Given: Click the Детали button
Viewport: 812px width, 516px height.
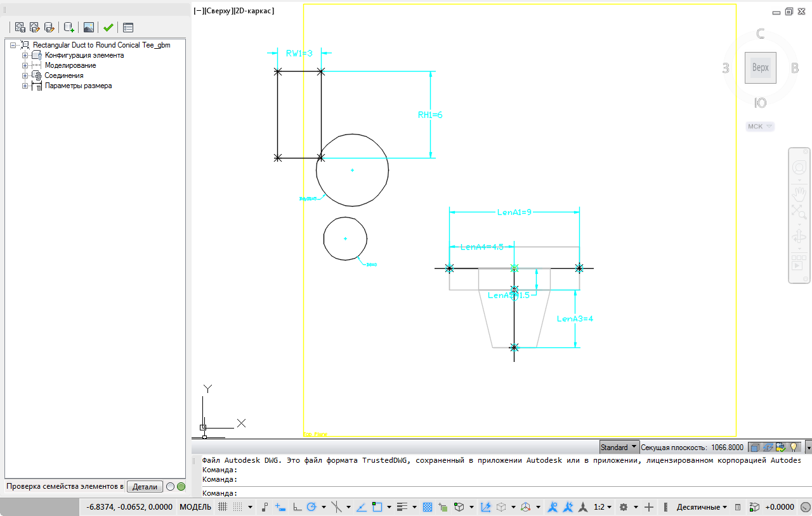Looking at the screenshot, I should pos(145,487).
